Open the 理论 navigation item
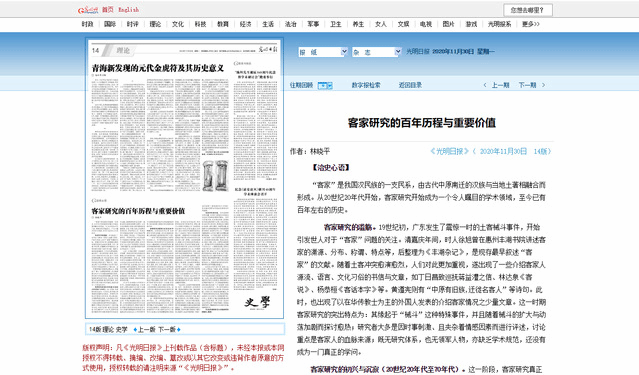639x375 pixels. click(x=155, y=24)
